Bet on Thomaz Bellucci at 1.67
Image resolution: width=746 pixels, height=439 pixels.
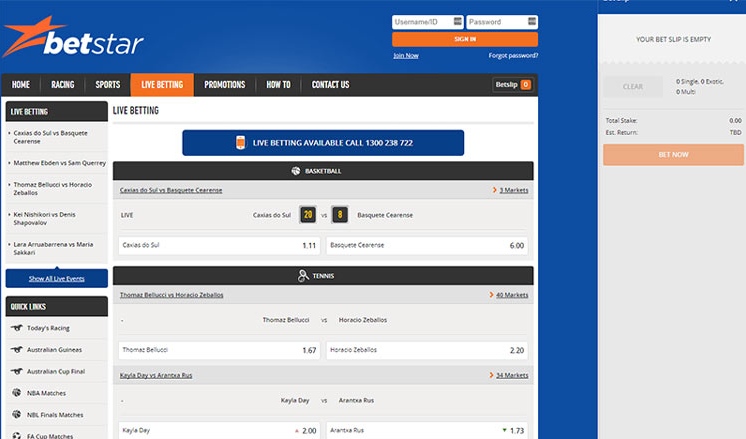(x=219, y=350)
